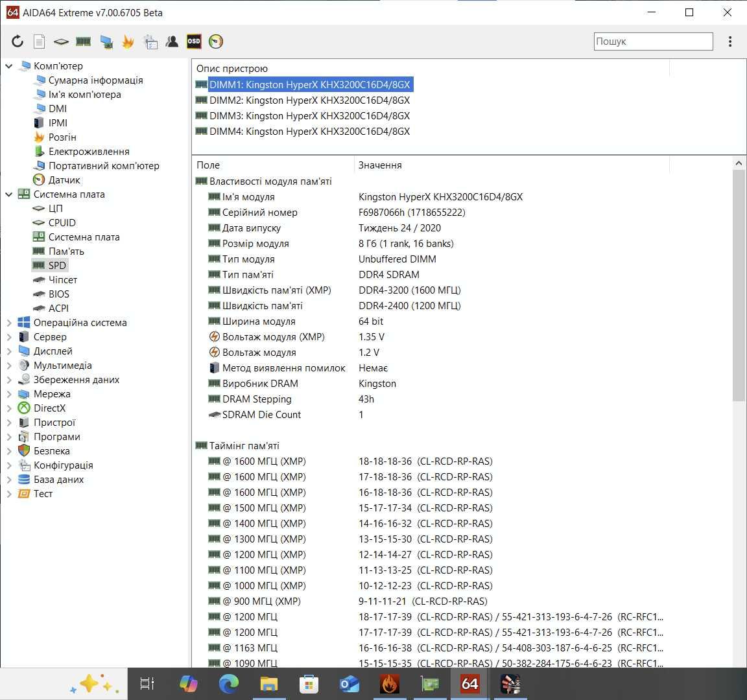Select Ім'я комп'ютера tree item

tap(85, 94)
